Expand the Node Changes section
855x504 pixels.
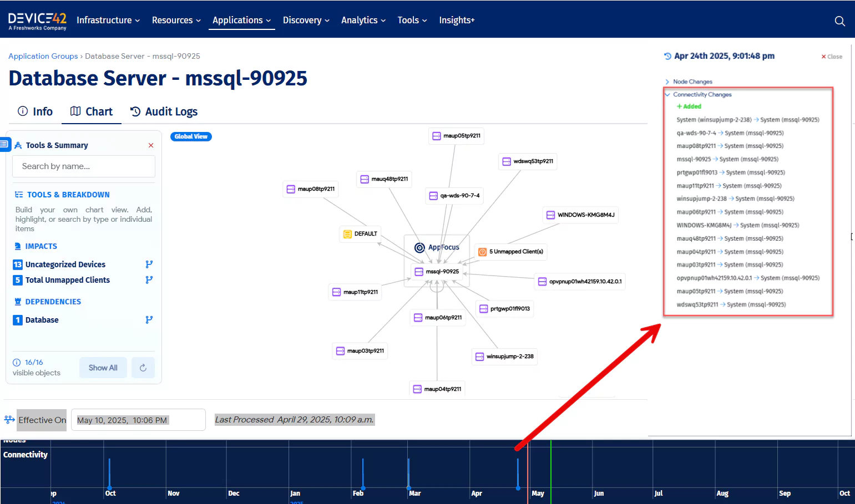689,82
